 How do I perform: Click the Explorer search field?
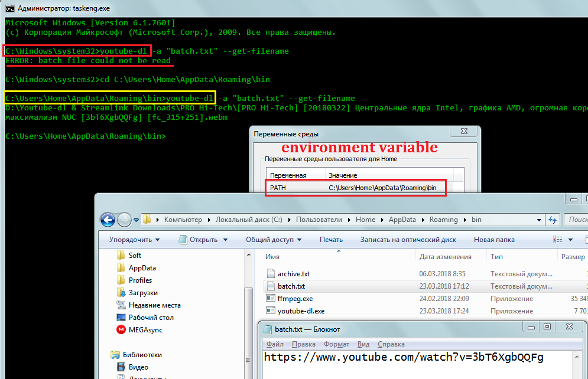pyautogui.click(x=576, y=220)
